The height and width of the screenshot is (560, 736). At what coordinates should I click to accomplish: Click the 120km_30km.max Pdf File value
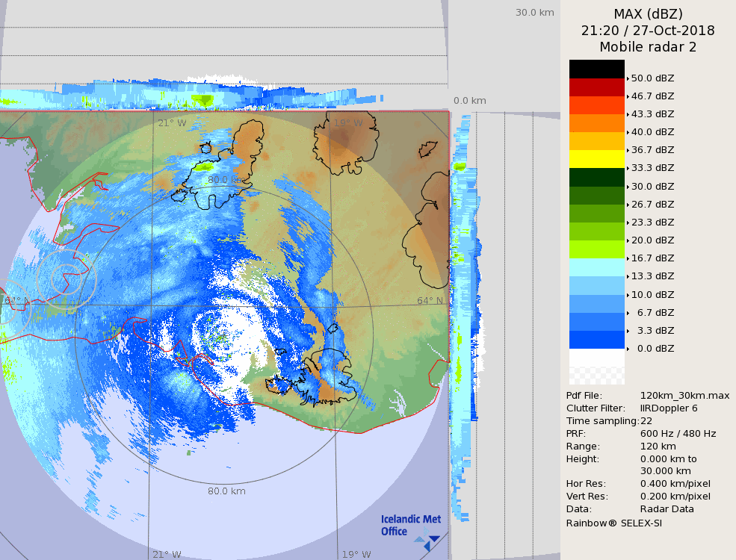click(684, 396)
